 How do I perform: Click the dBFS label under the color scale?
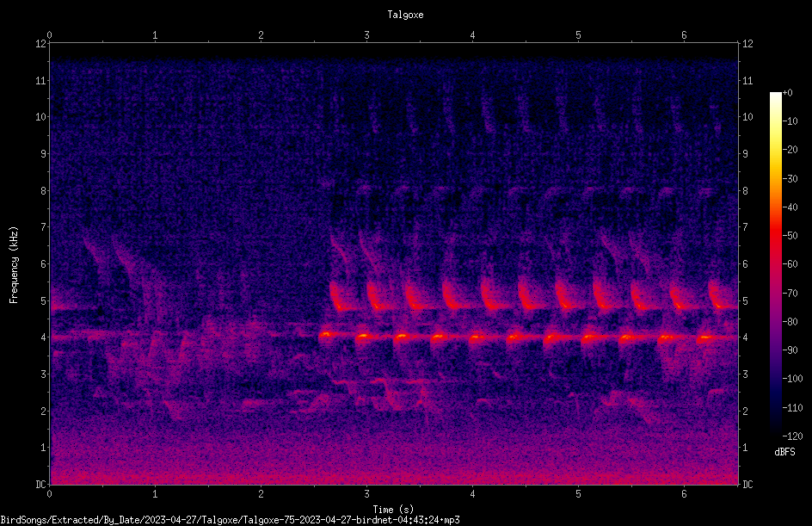[x=784, y=452]
